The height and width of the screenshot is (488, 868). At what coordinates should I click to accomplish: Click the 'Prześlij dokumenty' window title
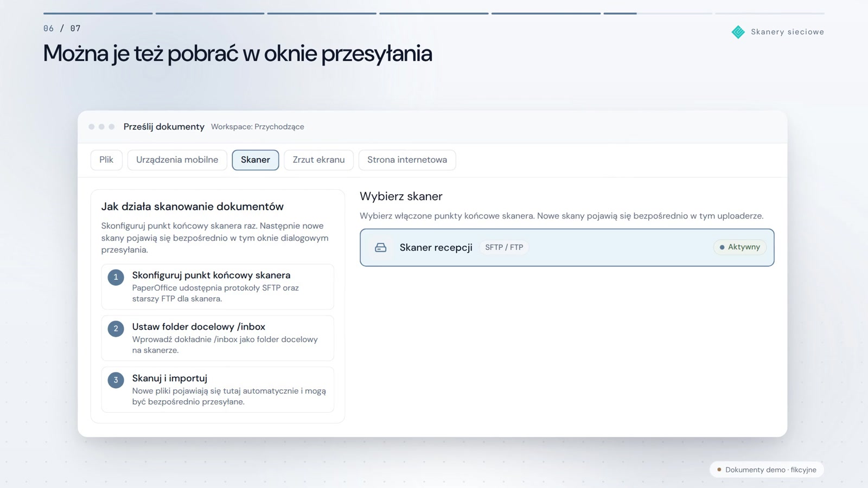click(164, 127)
